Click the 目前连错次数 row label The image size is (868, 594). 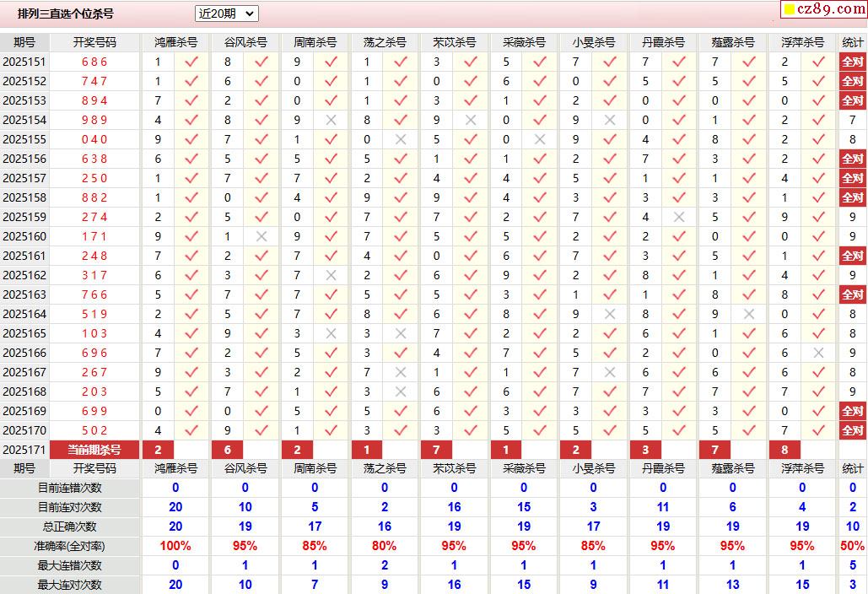[70, 488]
